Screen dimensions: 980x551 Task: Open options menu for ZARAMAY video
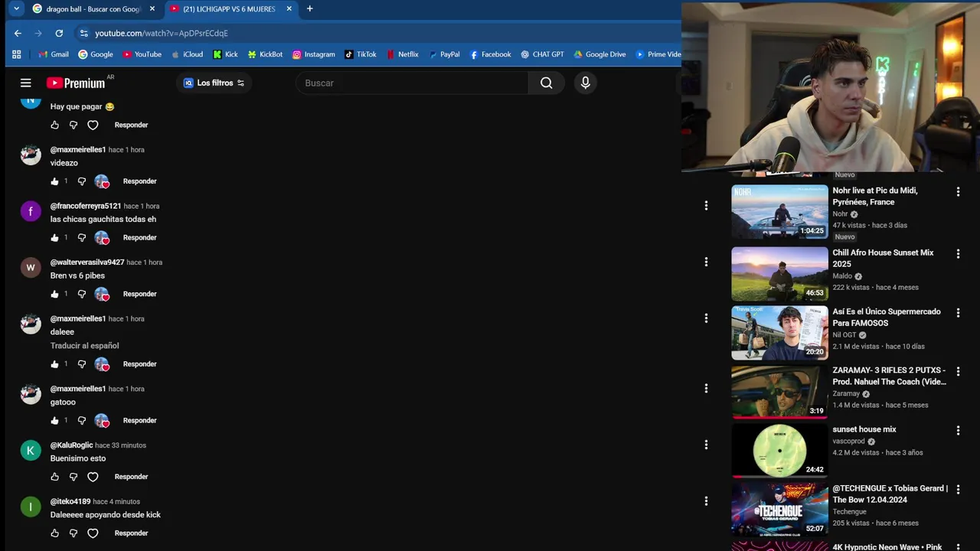pos(958,372)
